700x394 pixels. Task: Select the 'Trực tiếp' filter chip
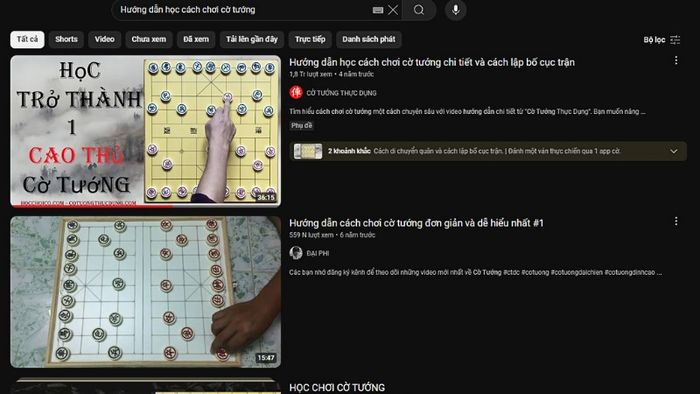(310, 39)
